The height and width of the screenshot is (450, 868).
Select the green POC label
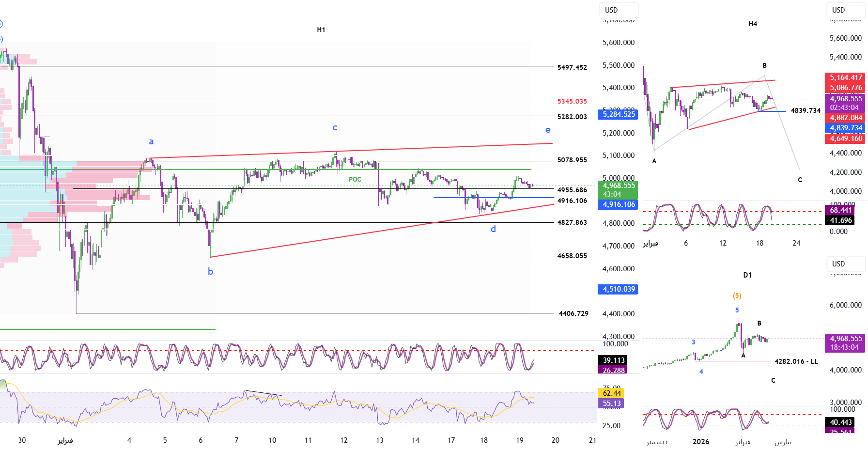tap(355, 179)
